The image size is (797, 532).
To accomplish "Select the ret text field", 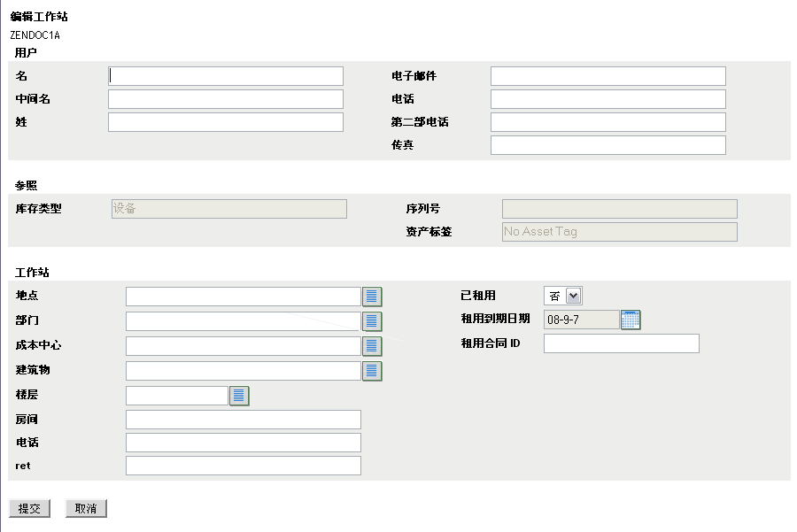I will [x=244, y=466].
